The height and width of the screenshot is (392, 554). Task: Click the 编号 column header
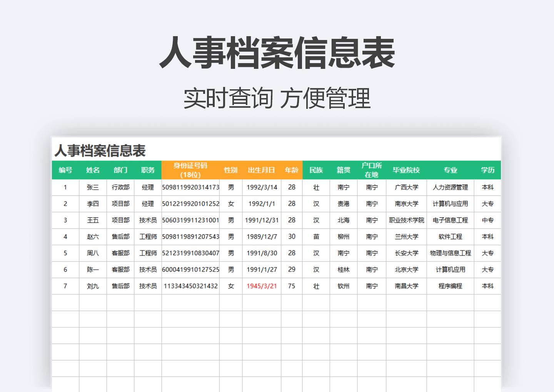pyautogui.click(x=65, y=170)
